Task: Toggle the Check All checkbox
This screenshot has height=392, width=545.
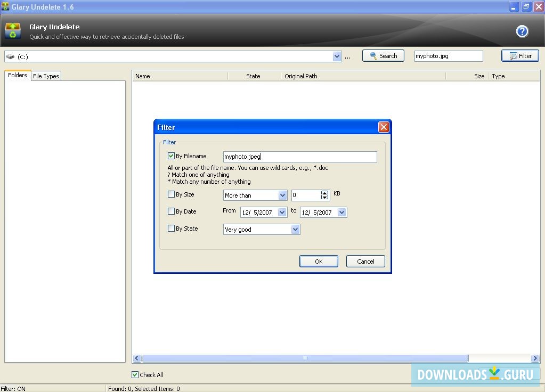Action: coord(135,374)
